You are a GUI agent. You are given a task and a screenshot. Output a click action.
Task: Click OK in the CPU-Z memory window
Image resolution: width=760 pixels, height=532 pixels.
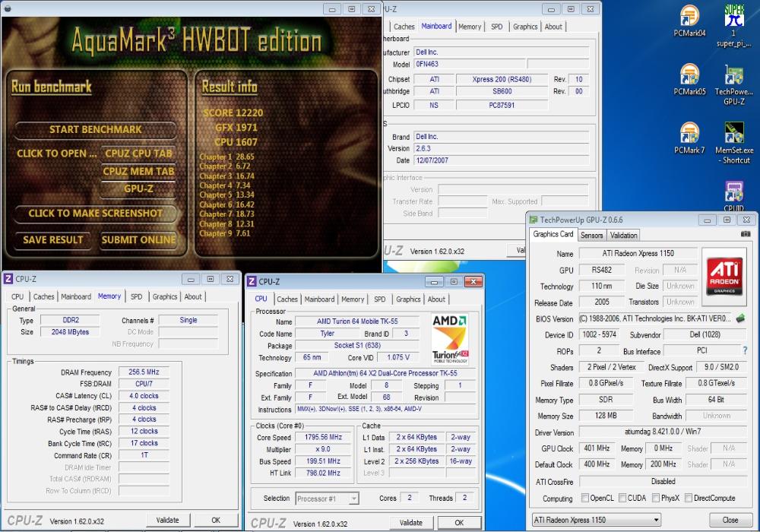(216, 520)
